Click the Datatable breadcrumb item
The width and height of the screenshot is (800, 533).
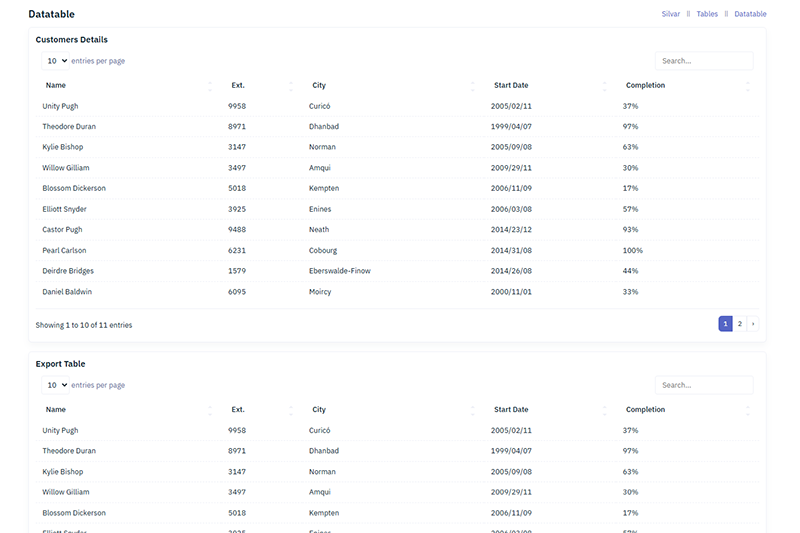coord(750,14)
